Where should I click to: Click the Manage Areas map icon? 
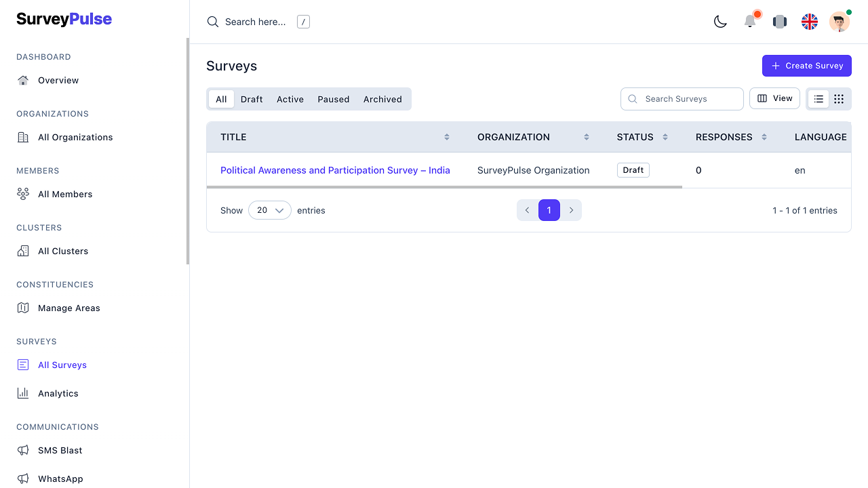point(23,308)
